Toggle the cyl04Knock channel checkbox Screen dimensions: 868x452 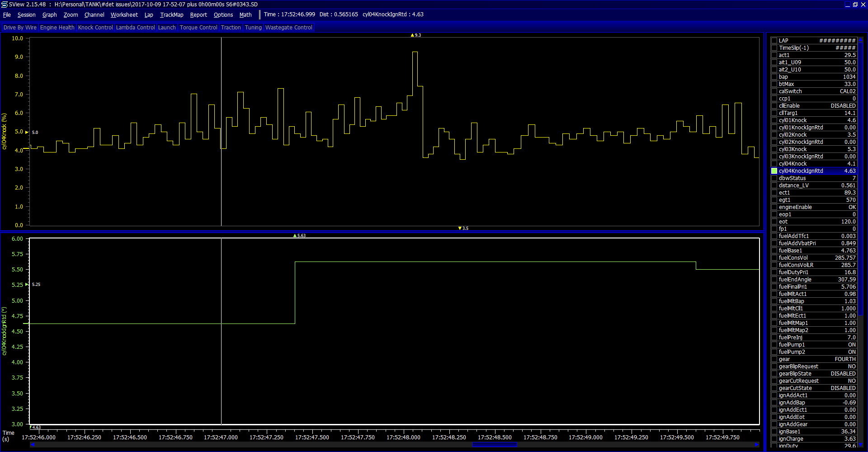coord(774,164)
